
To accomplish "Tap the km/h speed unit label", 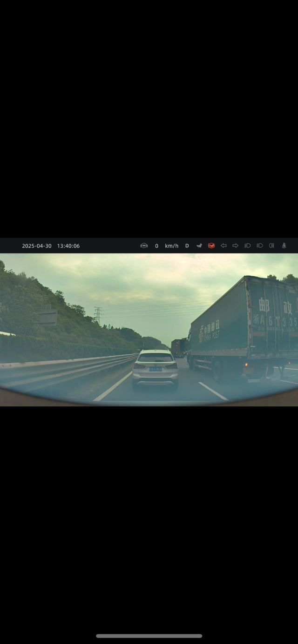I will 171,246.
